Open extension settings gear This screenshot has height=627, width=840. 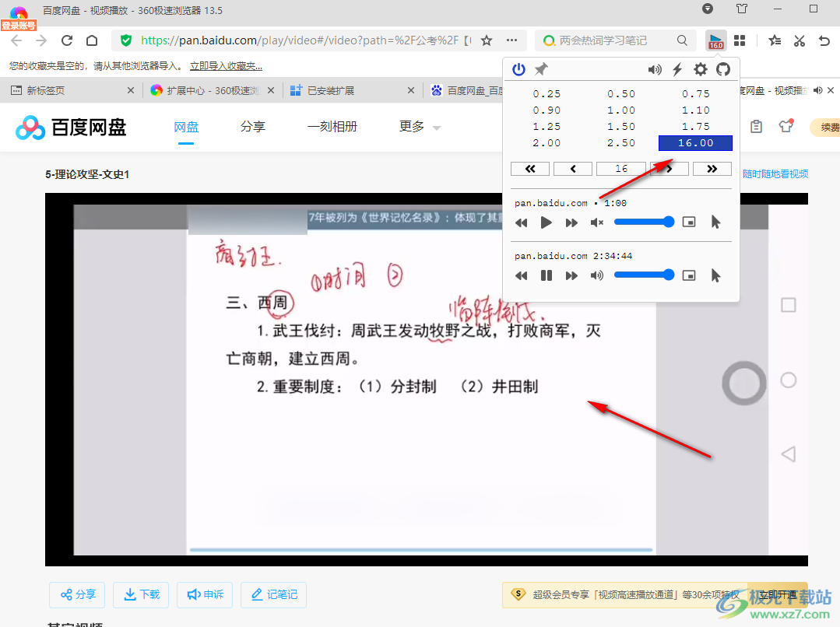pos(700,69)
